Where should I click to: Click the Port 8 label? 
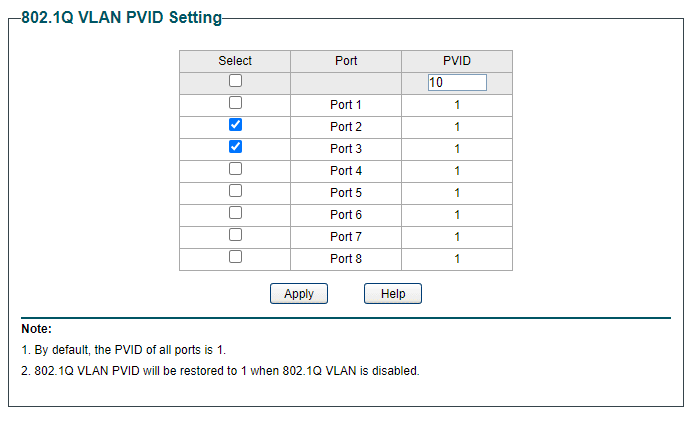346,259
